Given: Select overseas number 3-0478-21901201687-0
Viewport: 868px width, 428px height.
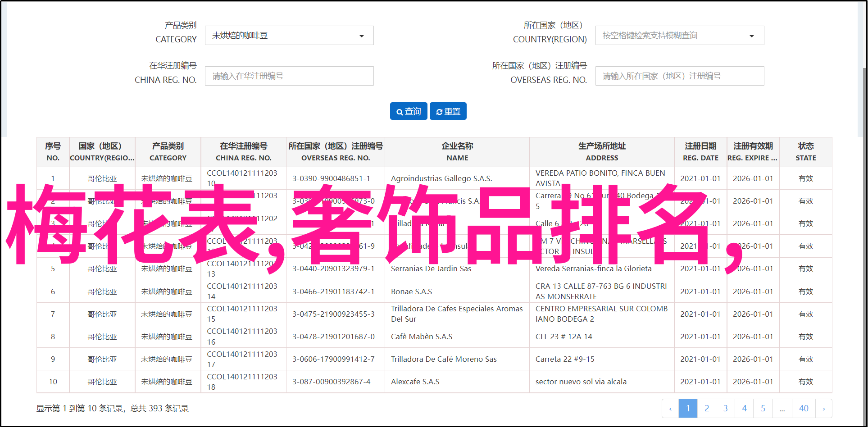Looking at the screenshot, I should tap(333, 337).
